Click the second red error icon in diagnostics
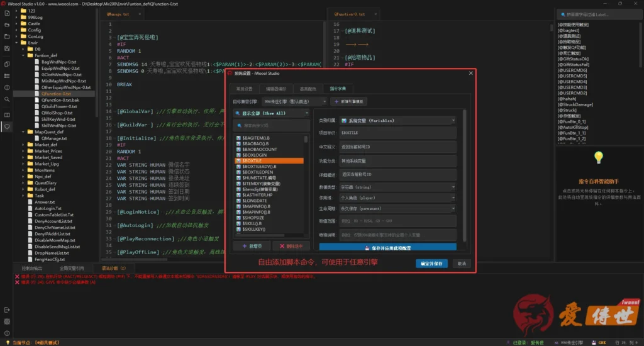Screen dimensions: 644x346 [x=17, y=282]
